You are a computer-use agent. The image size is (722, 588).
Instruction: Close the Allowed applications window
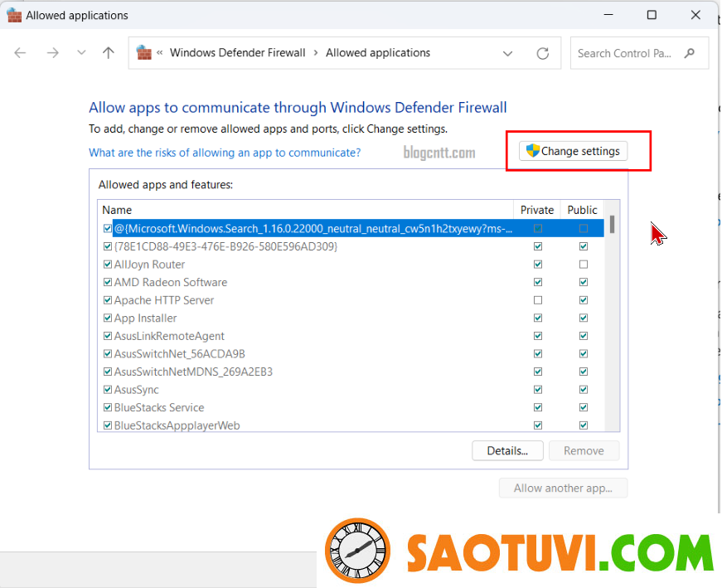[x=695, y=15]
